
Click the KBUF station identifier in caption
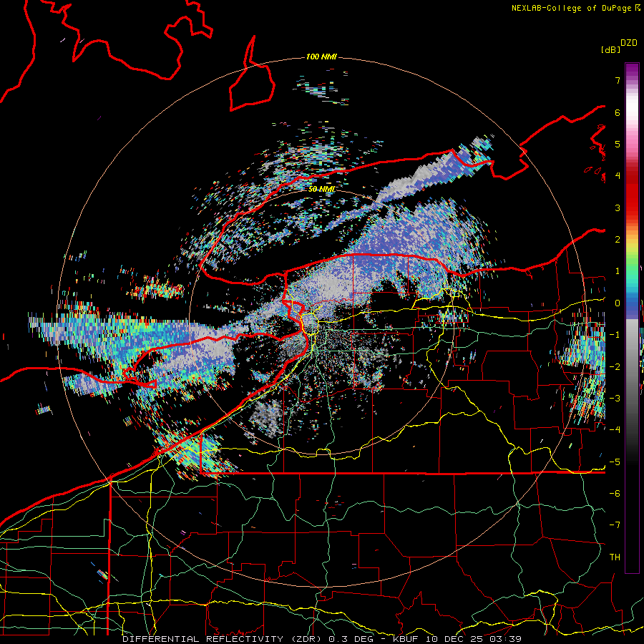pos(405,639)
